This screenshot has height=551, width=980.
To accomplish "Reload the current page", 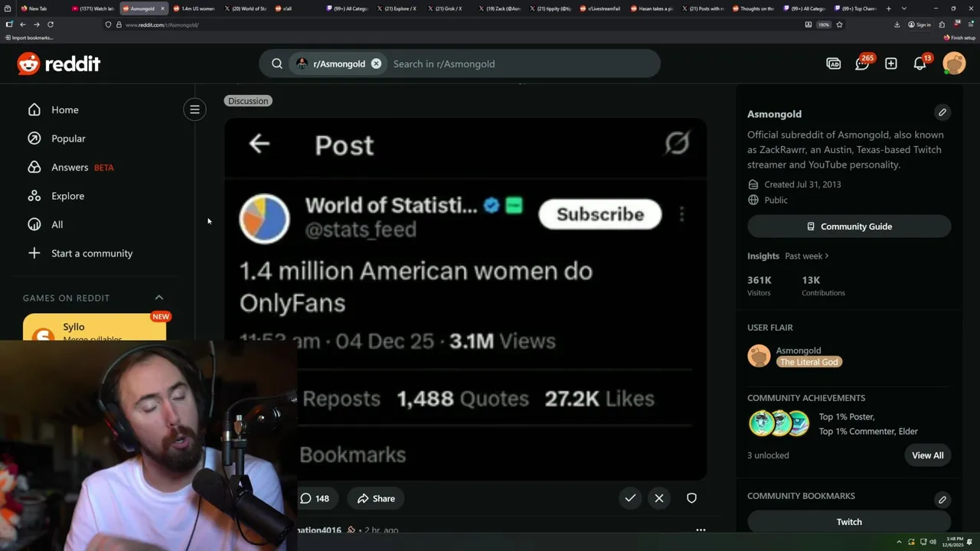I will (x=51, y=24).
